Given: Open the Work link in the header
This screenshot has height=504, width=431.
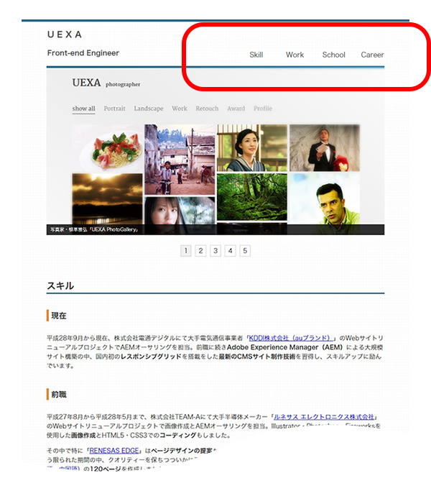Looking at the screenshot, I should coord(295,55).
